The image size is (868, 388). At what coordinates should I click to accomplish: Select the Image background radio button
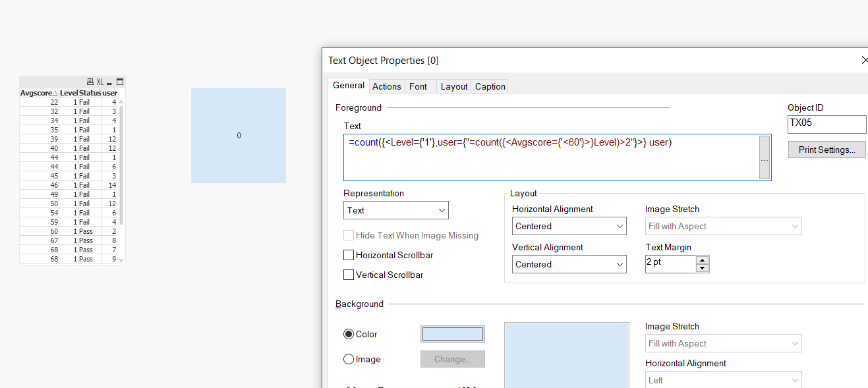[x=349, y=359]
